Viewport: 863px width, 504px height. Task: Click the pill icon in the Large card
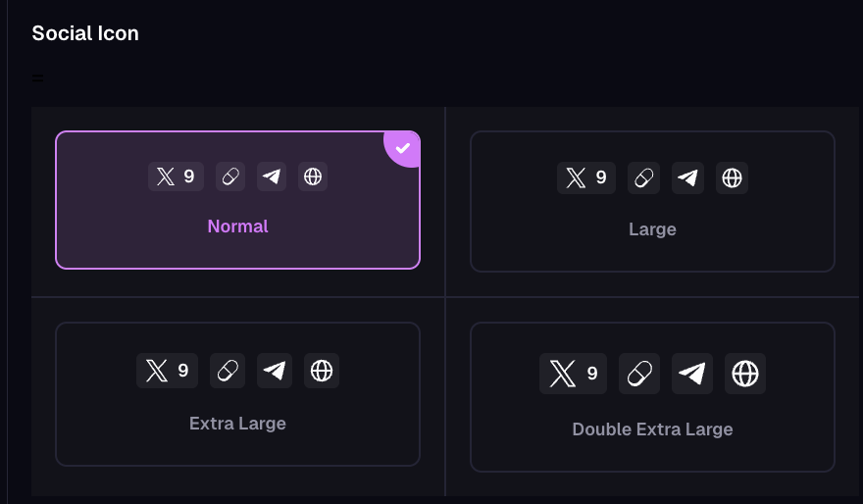coord(644,178)
